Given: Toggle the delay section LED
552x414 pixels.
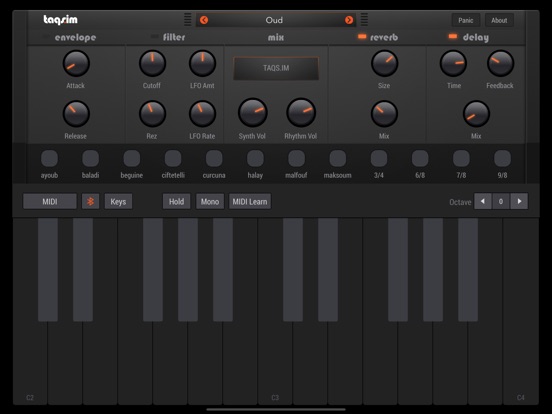Looking at the screenshot, I should pyautogui.click(x=453, y=36).
